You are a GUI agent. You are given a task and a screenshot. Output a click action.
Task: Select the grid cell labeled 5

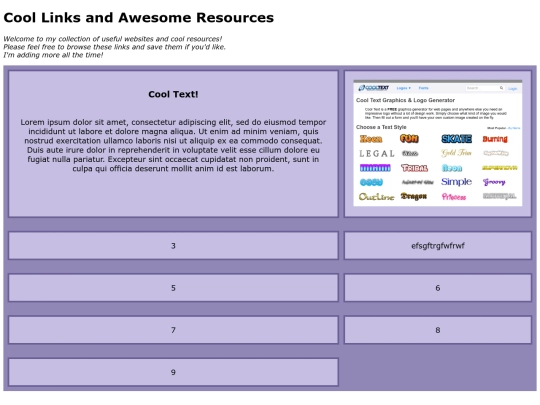173,288
